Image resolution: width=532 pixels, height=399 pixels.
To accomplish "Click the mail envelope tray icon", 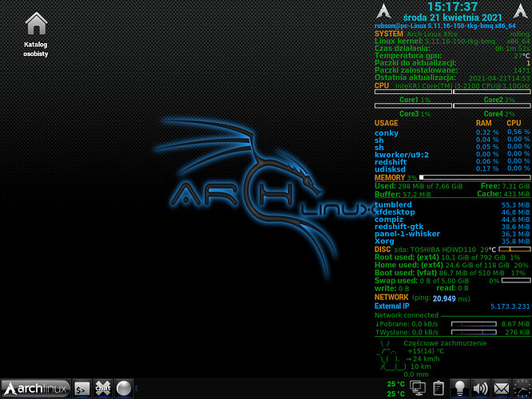I will (502, 388).
